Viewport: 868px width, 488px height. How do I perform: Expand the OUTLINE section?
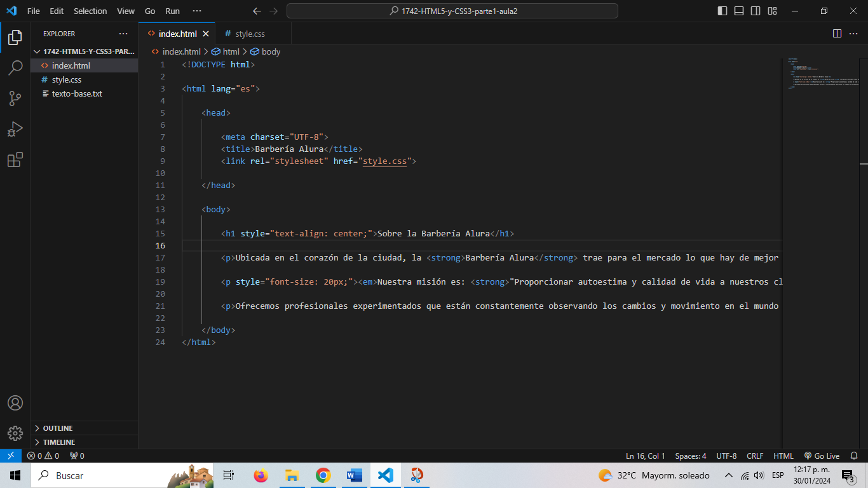point(84,428)
